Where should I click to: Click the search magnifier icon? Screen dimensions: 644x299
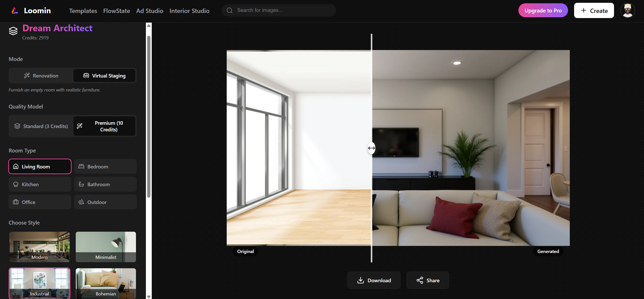tap(229, 10)
